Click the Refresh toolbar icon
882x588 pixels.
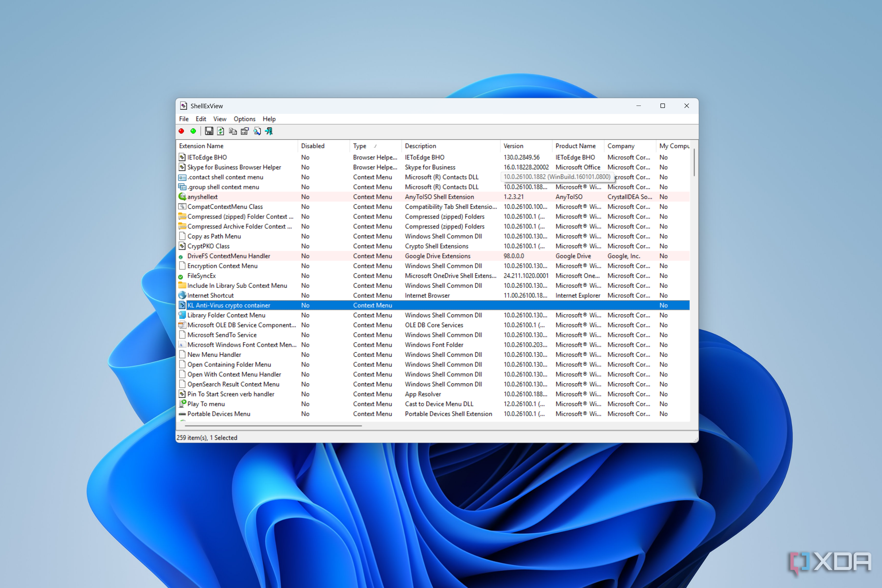click(221, 131)
